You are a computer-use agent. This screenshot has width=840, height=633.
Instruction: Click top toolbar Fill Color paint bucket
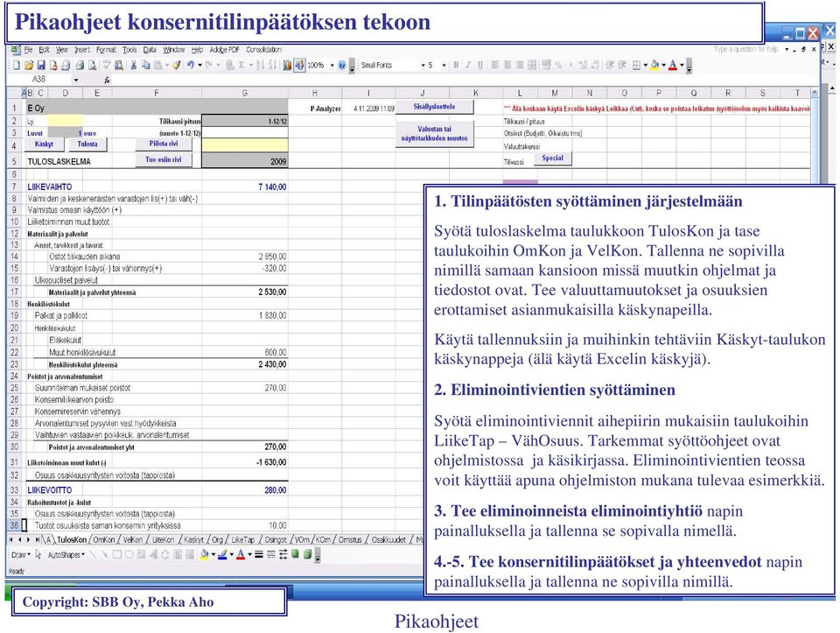[x=654, y=65]
